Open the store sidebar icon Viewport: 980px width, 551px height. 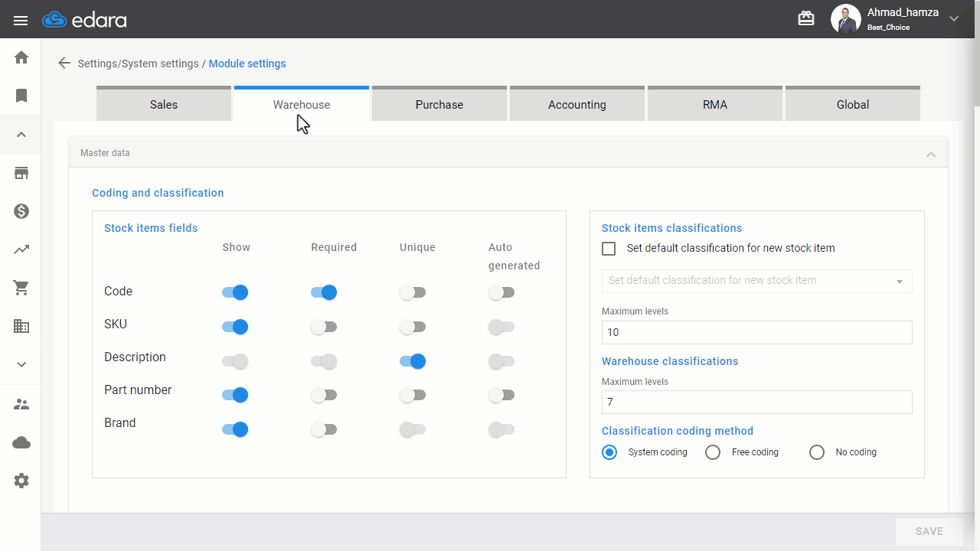(21, 173)
